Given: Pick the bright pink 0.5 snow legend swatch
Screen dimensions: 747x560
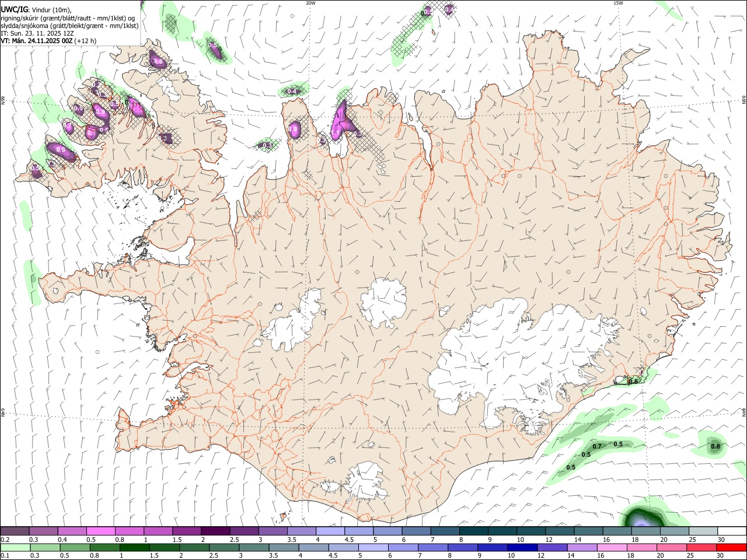Looking at the screenshot, I should coord(100,531).
